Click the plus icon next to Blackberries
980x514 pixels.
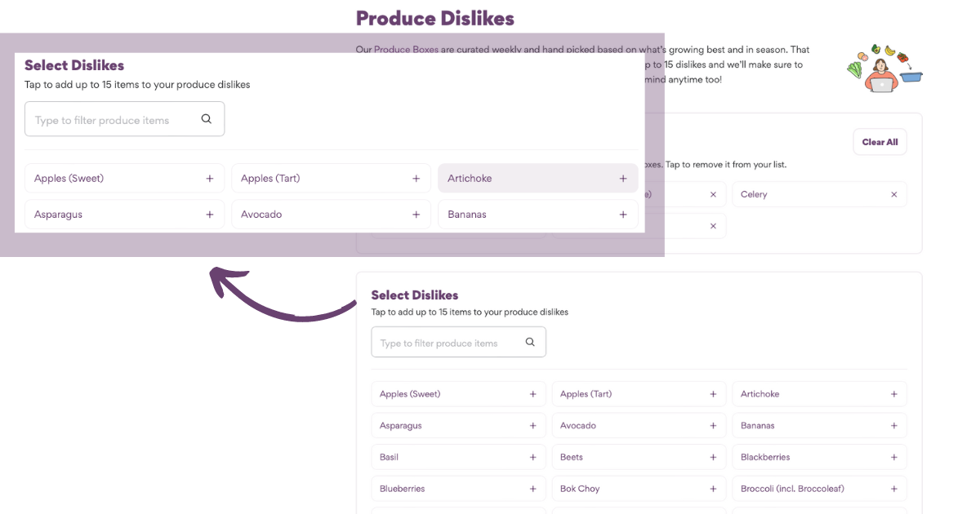point(893,458)
